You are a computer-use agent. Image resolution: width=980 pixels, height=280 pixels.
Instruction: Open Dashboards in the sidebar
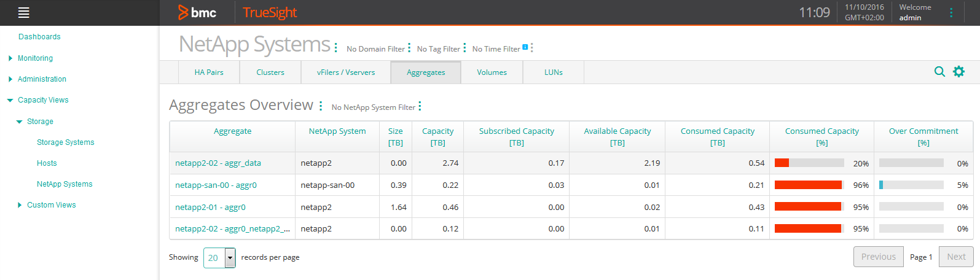39,37
